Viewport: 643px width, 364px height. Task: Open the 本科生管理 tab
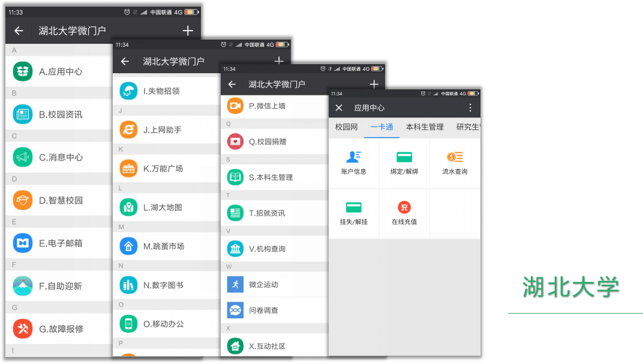click(x=425, y=127)
